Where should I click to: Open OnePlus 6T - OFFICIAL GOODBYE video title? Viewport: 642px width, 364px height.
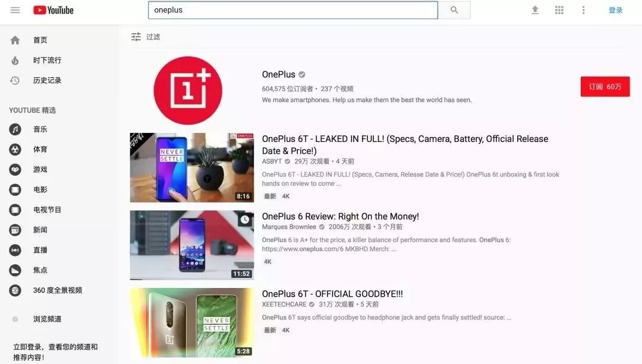coord(332,294)
